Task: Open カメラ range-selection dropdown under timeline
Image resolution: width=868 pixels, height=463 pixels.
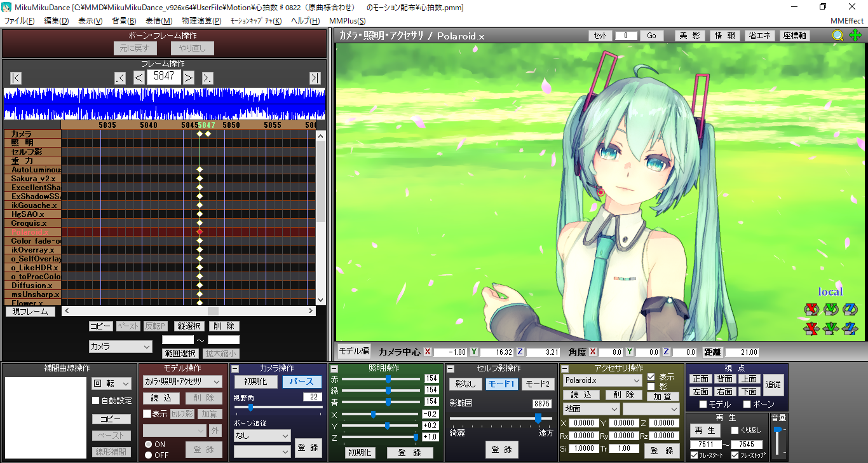Action: 121,347
